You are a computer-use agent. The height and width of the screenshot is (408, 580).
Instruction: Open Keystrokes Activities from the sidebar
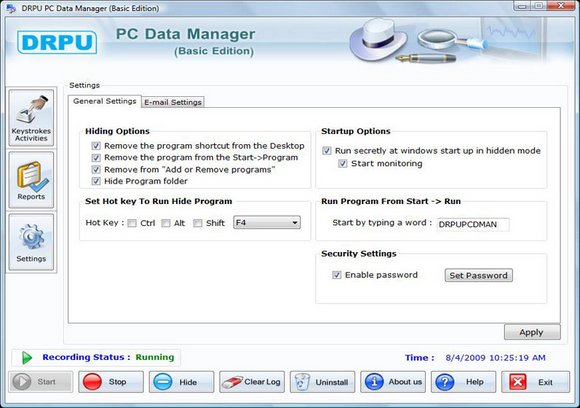point(31,118)
